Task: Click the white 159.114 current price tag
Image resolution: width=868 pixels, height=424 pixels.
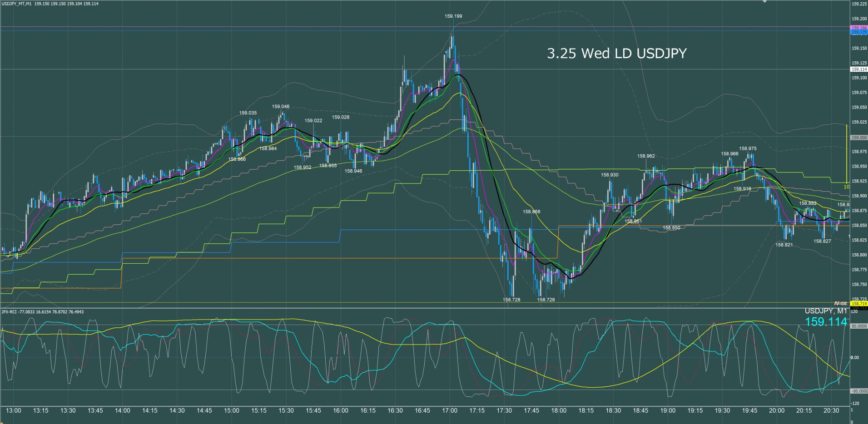Action: tap(858, 69)
